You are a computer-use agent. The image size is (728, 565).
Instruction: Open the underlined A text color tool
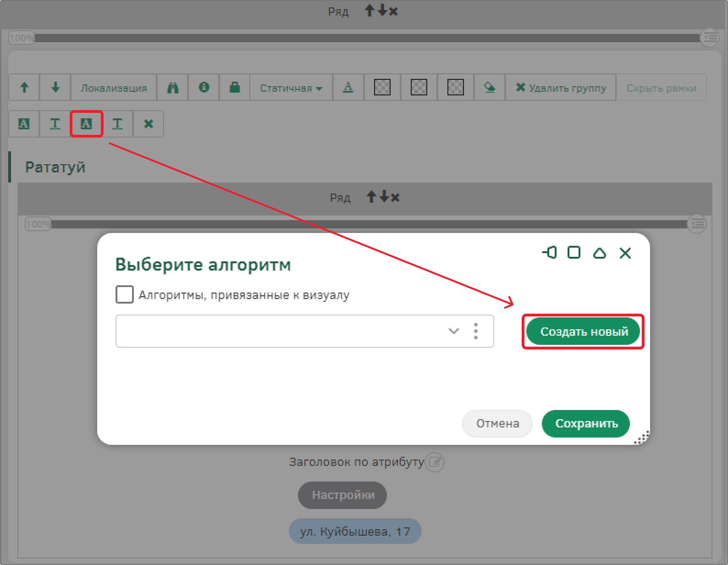click(x=348, y=87)
